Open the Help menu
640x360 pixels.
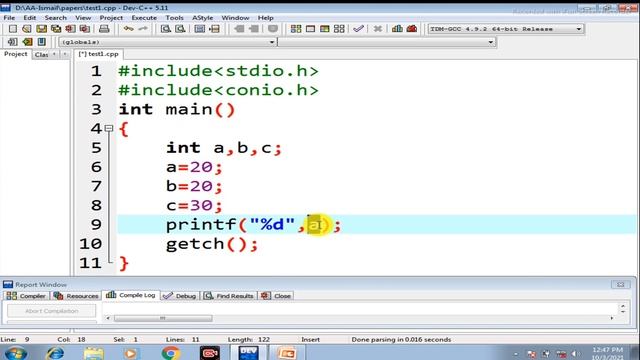click(265, 18)
